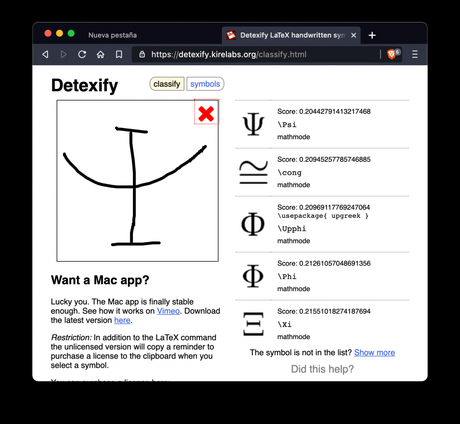Image resolution: width=460 pixels, height=424 pixels.
Task: Click inside the drawing canvas
Action: coord(138,181)
